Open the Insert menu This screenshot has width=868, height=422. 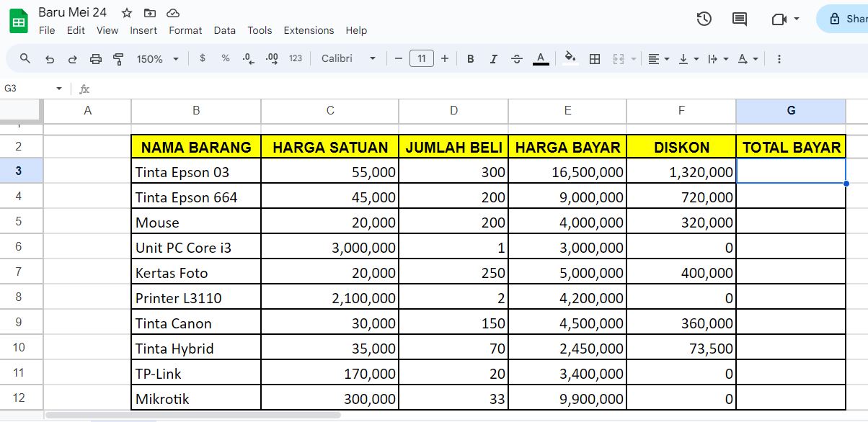pos(143,30)
